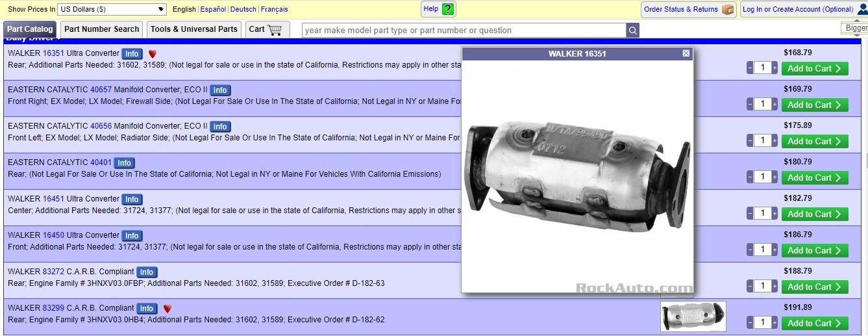The width and height of the screenshot is (868, 336).
Task: Increase quantity for $186.79 item
Action: (x=775, y=250)
